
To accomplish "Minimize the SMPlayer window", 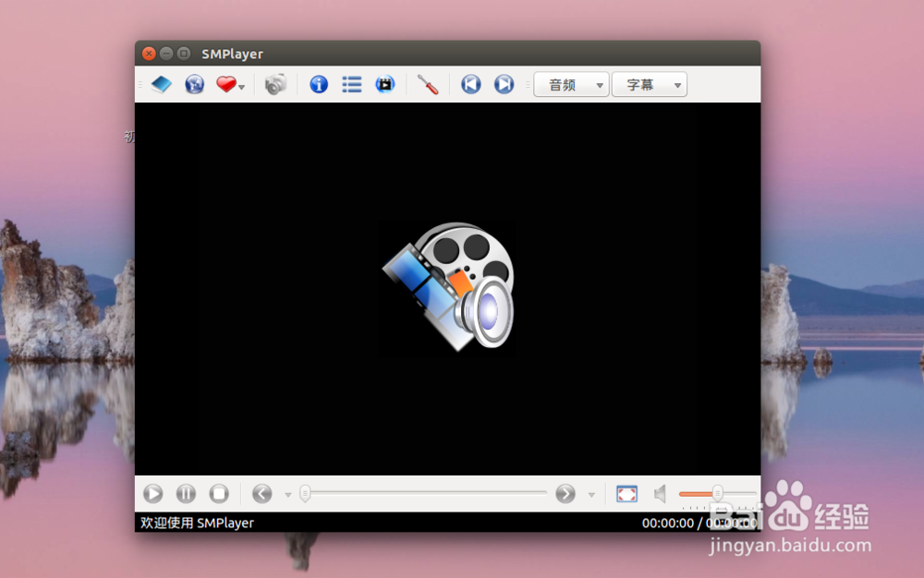I will click(x=166, y=54).
